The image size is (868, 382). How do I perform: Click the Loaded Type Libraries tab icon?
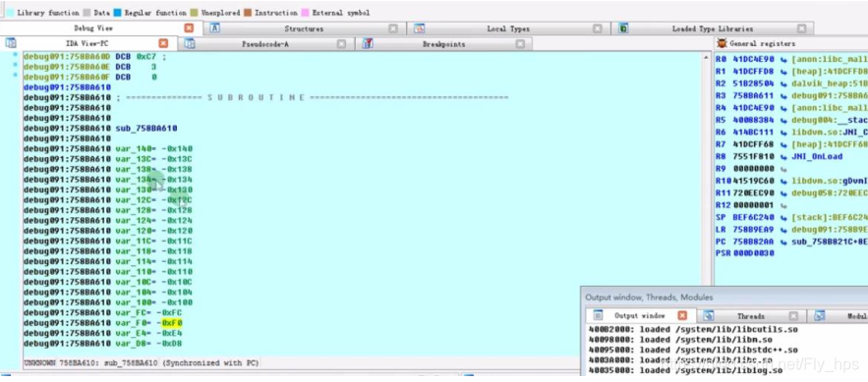[x=623, y=28]
